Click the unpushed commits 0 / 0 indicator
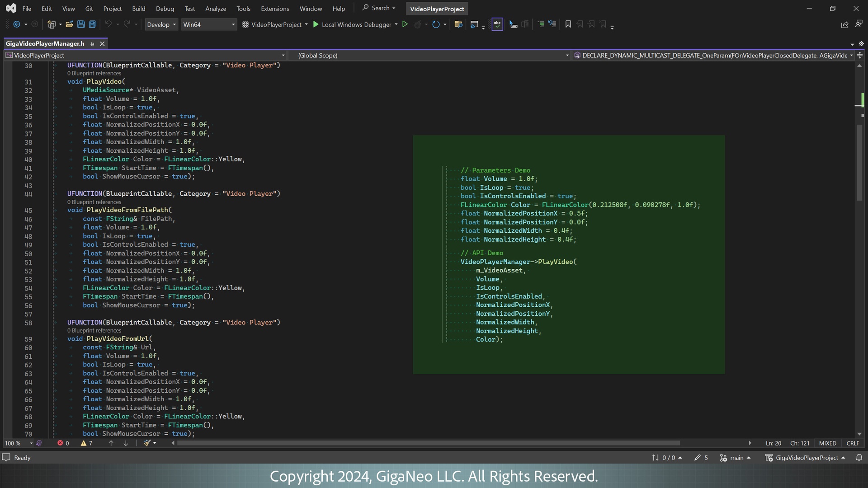Viewport: 868px width, 488px height. coord(667,458)
